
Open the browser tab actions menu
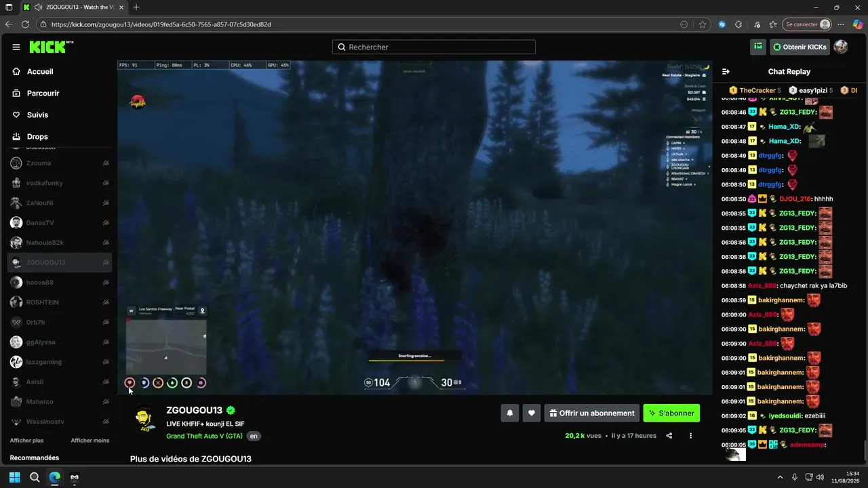[x=9, y=7]
